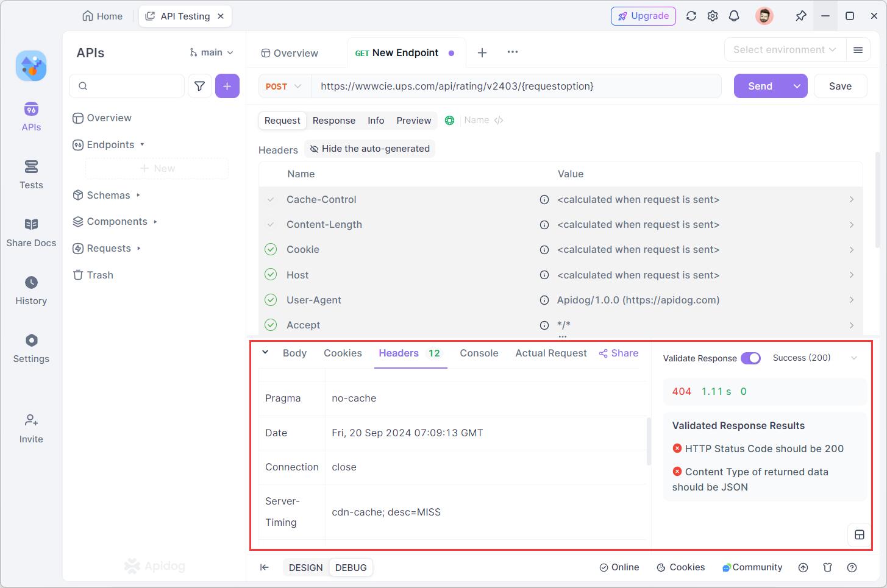Click New under Endpoints
Viewport: 887px width, 588px height.
click(157, 168)
